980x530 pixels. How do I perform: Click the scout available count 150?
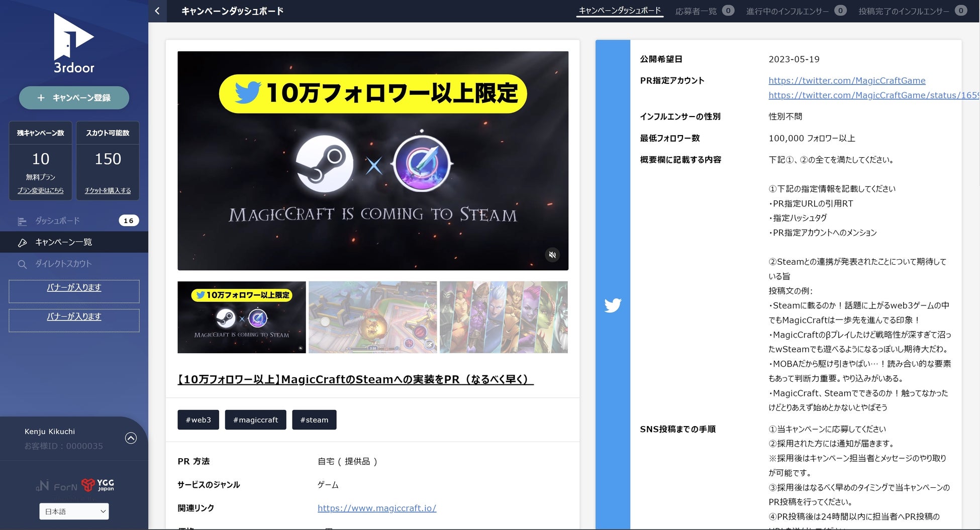[108, 159]
